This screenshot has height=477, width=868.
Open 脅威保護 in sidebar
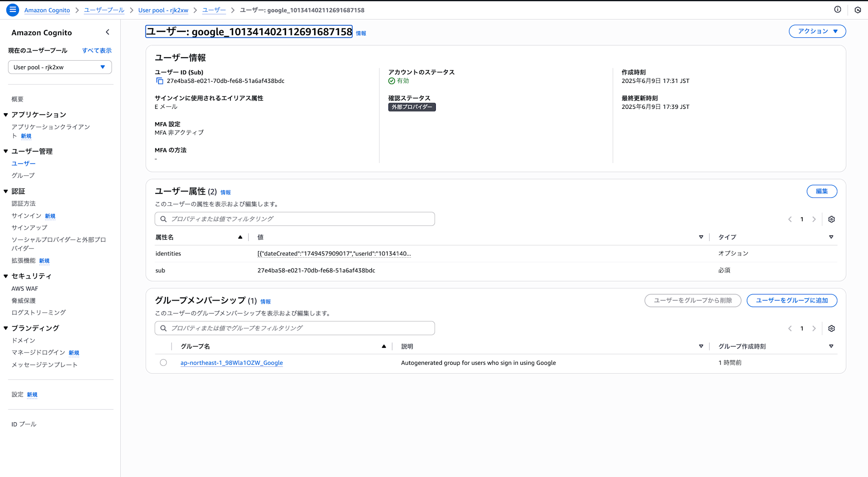(x=23, y=301)
